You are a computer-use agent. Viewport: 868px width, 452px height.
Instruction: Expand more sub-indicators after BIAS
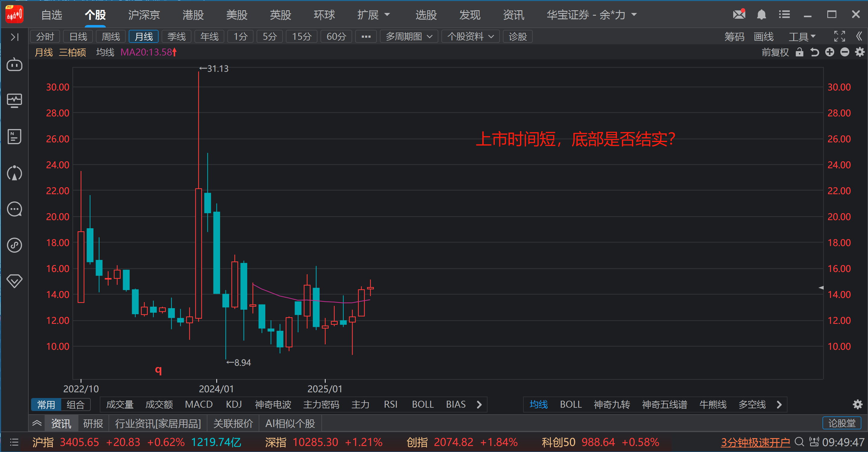(x=479, y=404)
